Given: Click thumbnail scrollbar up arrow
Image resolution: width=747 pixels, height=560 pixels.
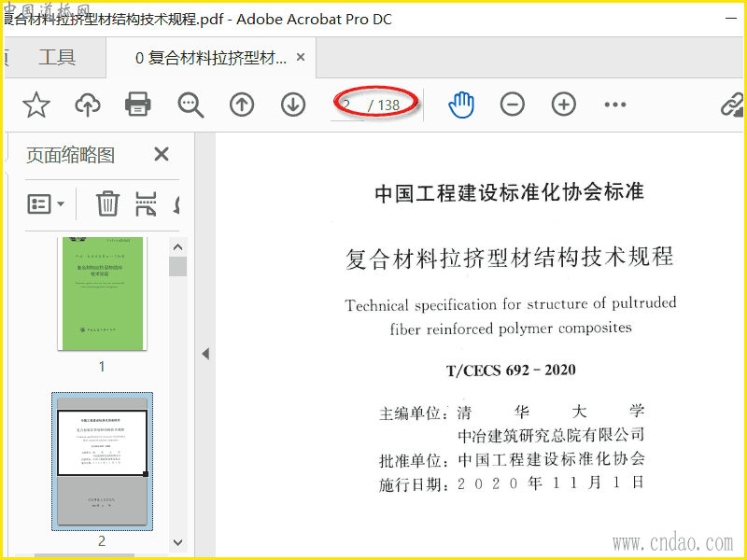Looking at the screenshot, I should click(177, 247).
